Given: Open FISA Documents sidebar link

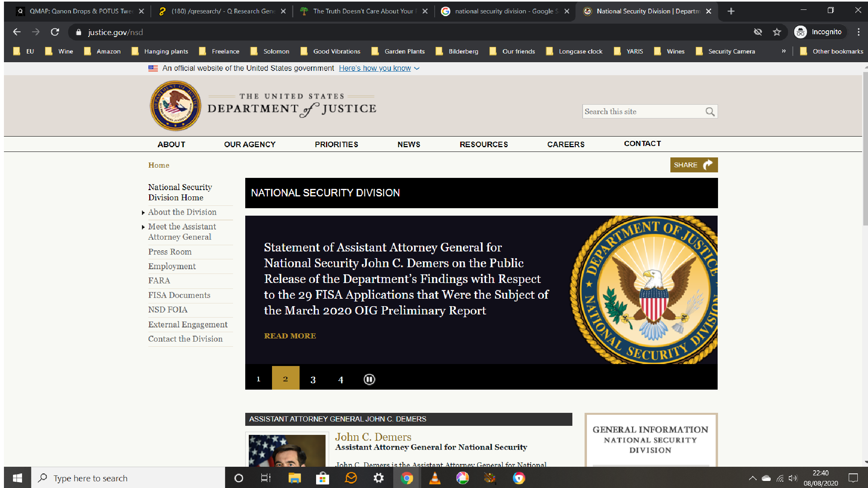Looking at the screenshot, I should (179, 295).
